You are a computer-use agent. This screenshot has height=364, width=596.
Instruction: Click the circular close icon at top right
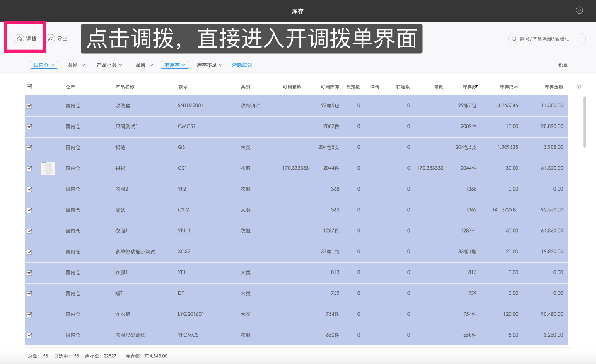579,10
